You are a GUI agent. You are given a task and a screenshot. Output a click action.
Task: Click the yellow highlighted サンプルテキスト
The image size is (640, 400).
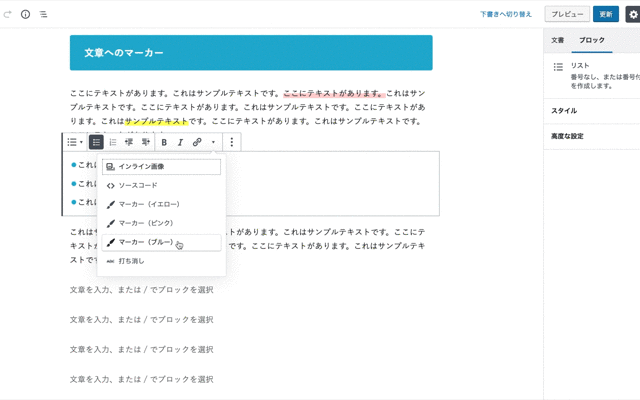click(x=156, y=121)
